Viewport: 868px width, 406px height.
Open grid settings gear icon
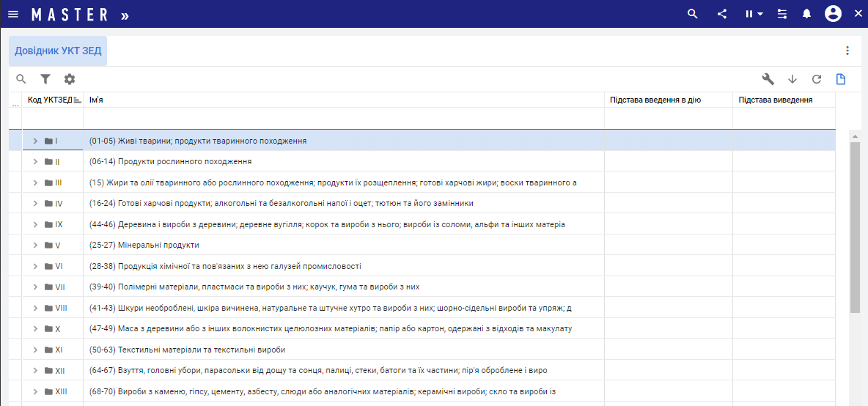pos(70,79)
